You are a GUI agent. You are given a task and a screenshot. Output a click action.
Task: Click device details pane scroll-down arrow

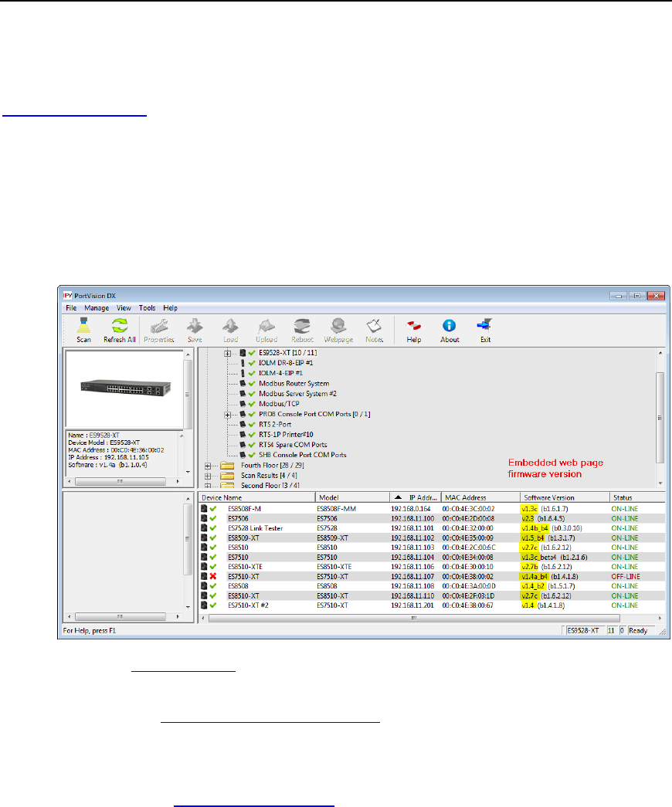[188, 471]
